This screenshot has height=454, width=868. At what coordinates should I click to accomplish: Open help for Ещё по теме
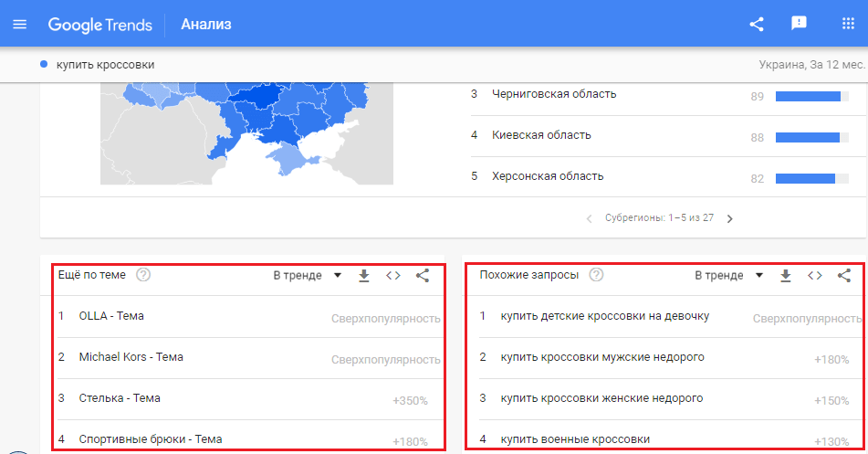click(x=143, y=275)
